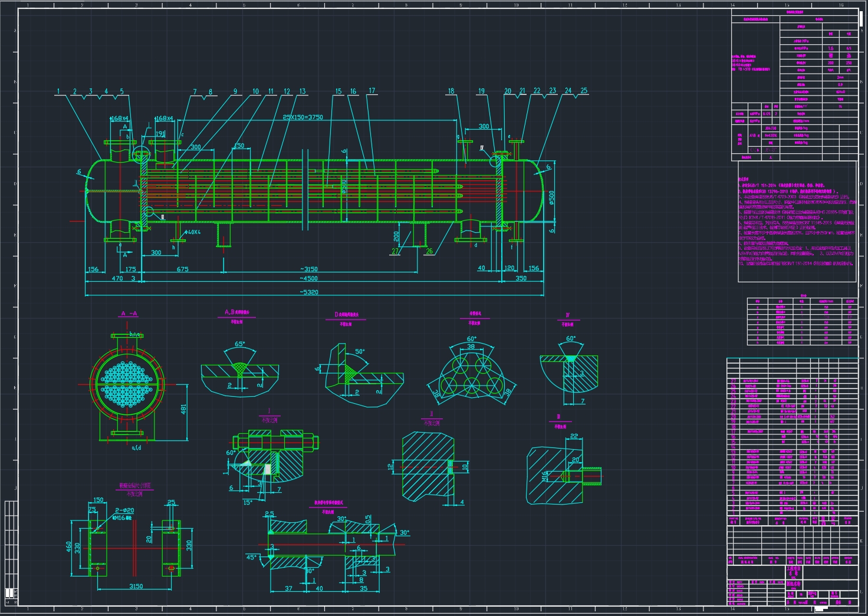
Task: Pick the b,c,e nozzle label
Action: [135, 334]
